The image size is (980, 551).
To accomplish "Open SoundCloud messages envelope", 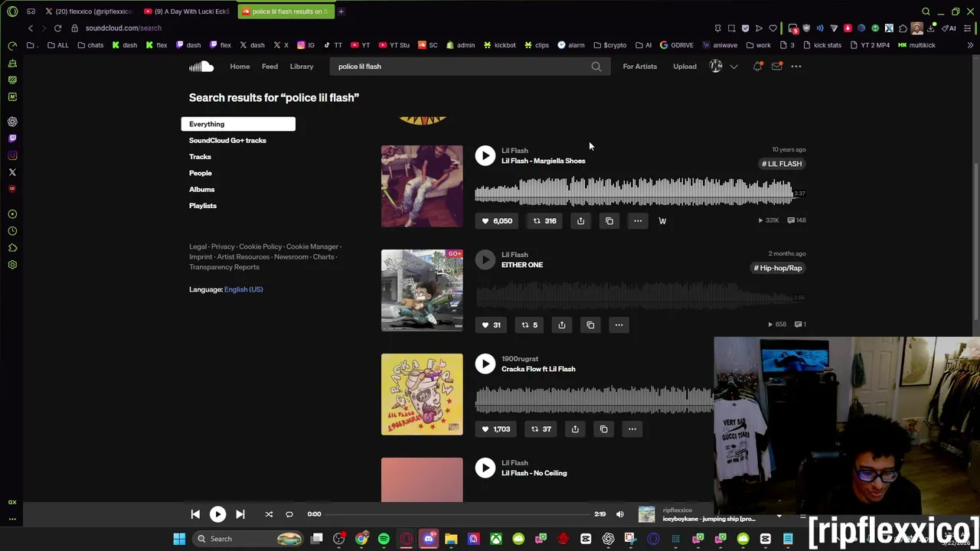I will (x=776, y=67).
